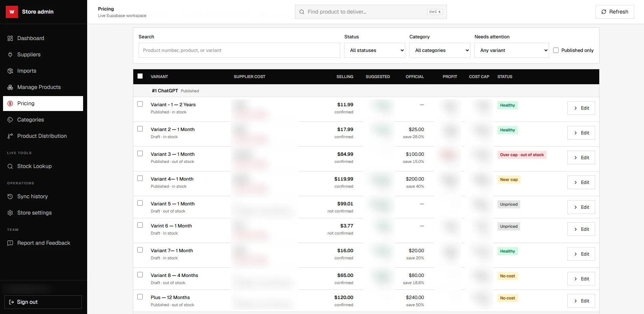
Task: Select the Plus — 12 Months row checkbox
Action: tap(140, 297)
